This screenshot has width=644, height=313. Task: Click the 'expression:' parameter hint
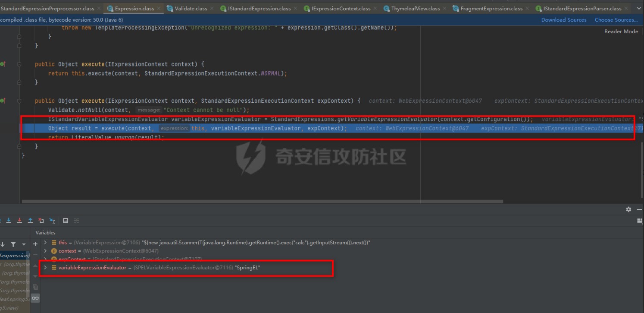pos(174,128)
